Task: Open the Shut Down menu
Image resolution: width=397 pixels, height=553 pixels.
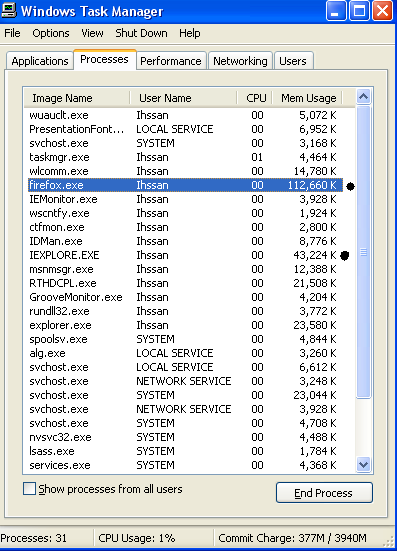Action: point(141,33)
